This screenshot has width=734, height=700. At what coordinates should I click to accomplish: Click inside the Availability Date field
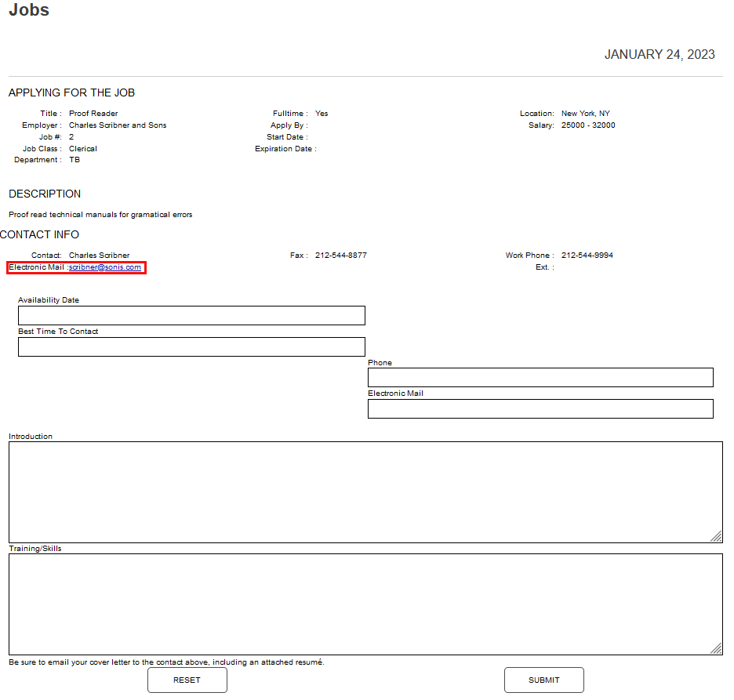tap(191, 315)
